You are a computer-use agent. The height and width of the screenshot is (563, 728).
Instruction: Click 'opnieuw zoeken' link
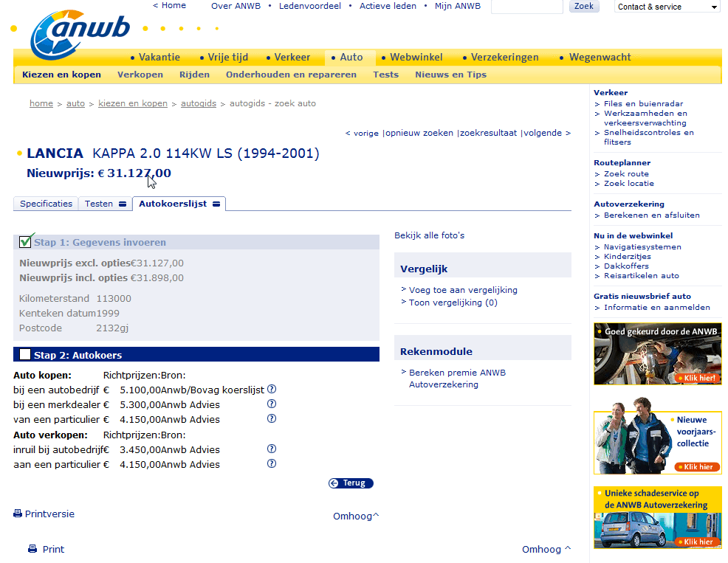419,134
